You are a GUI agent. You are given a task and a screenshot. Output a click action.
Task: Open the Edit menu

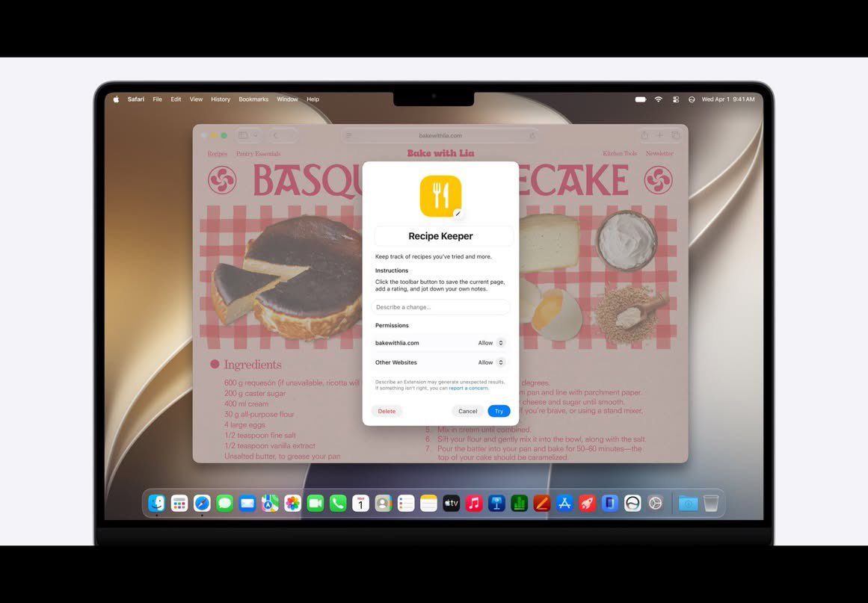176,99
